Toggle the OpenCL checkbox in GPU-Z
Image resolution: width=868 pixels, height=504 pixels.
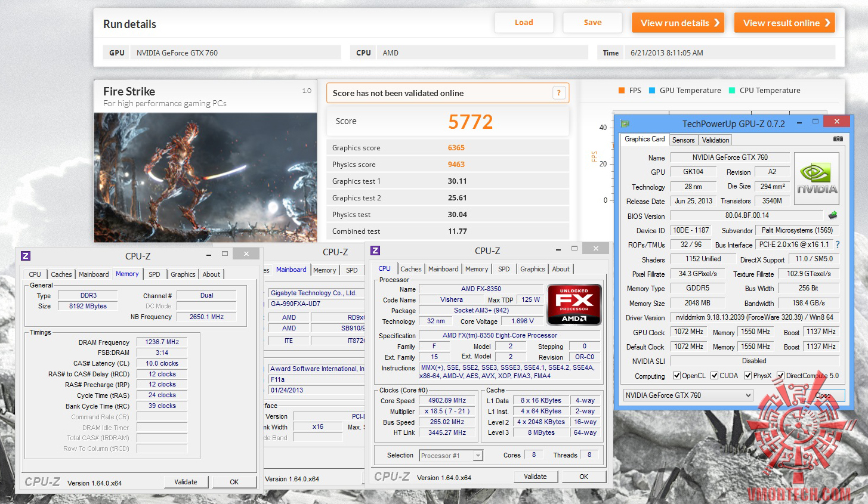(x=677, y=376)
